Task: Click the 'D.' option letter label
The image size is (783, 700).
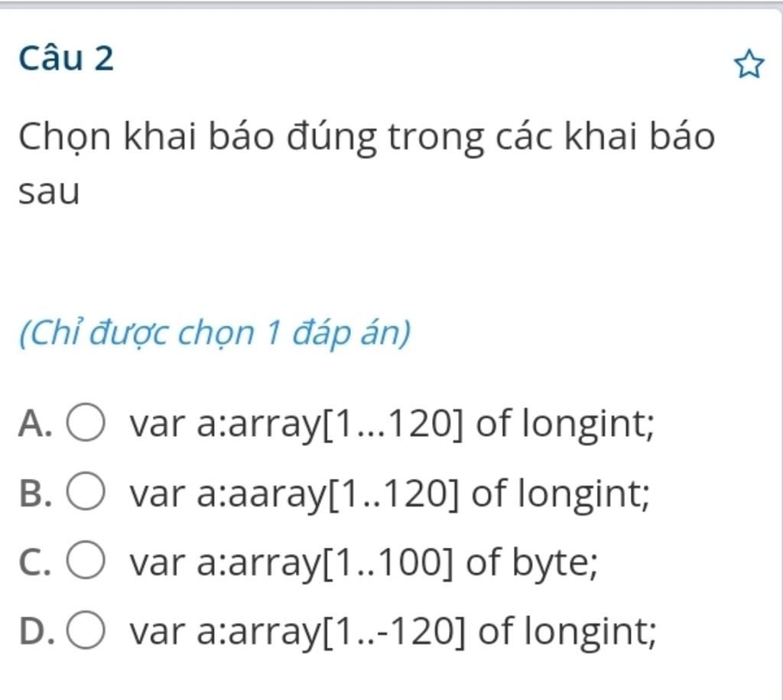Action: (x=37, y=632)
